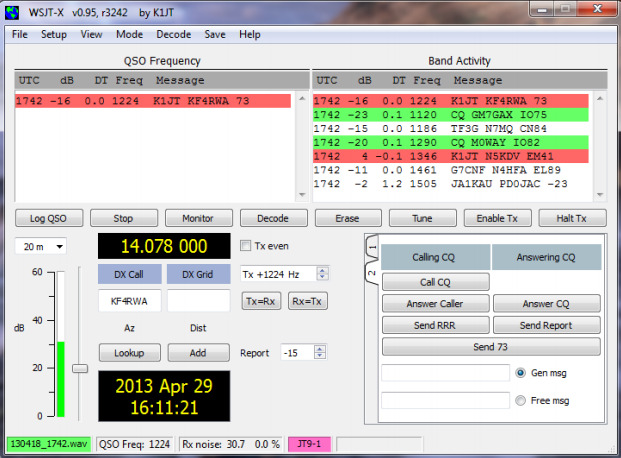
Task: Click the Send 73 button
Action: pyautogui.click(x=491, y=347)
